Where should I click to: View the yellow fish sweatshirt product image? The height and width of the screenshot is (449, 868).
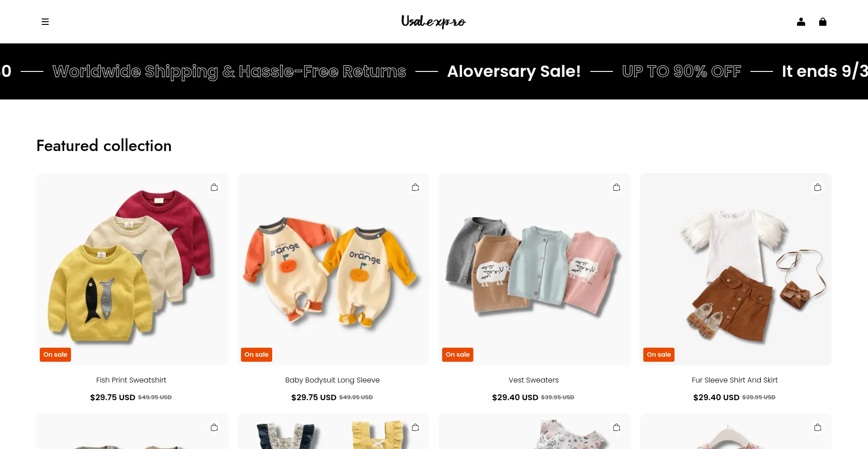coord(132,269)
